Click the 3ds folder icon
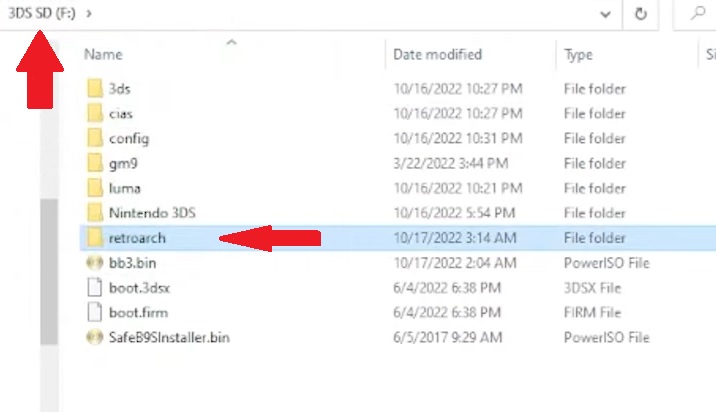The image size is (716, 412). (x=95, y=88)
